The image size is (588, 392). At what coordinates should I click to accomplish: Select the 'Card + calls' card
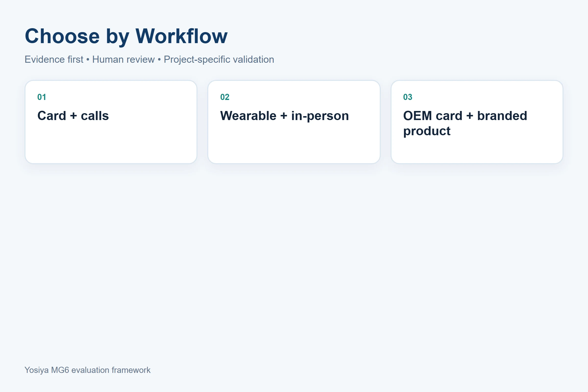(x=111, y=122)
